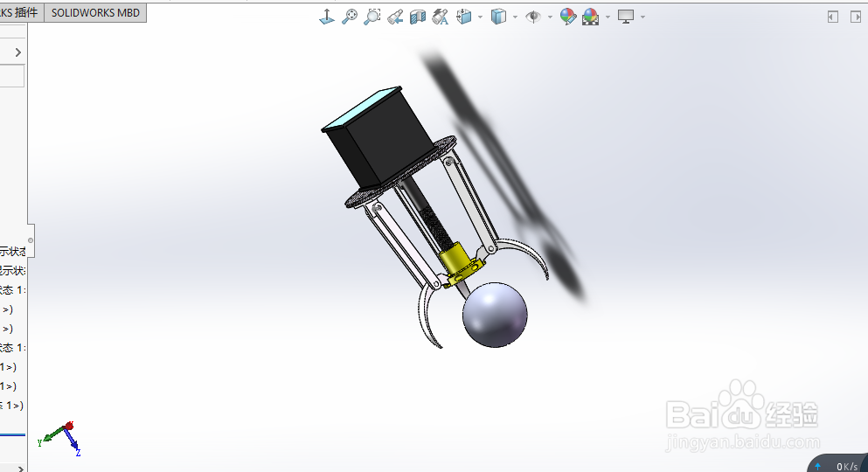The image size is (868, 472).
Task: Click the 0K/s network speed widget
Action: click(x=838, y=465)
